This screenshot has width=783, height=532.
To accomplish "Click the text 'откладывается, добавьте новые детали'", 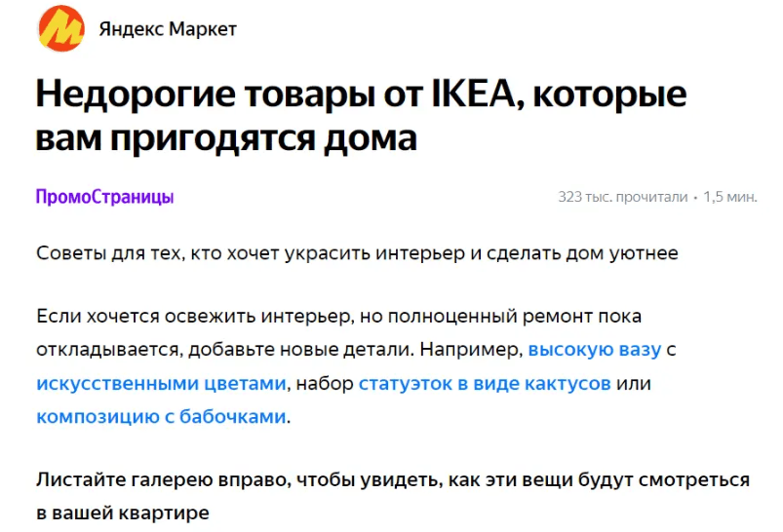I will pos(225,350).
